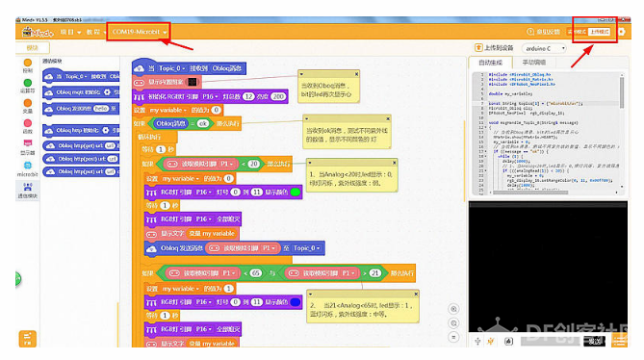Click the Obloq http init gear icon
The height and width of the screenshot is (360, 644).
[x=106, y=130]
